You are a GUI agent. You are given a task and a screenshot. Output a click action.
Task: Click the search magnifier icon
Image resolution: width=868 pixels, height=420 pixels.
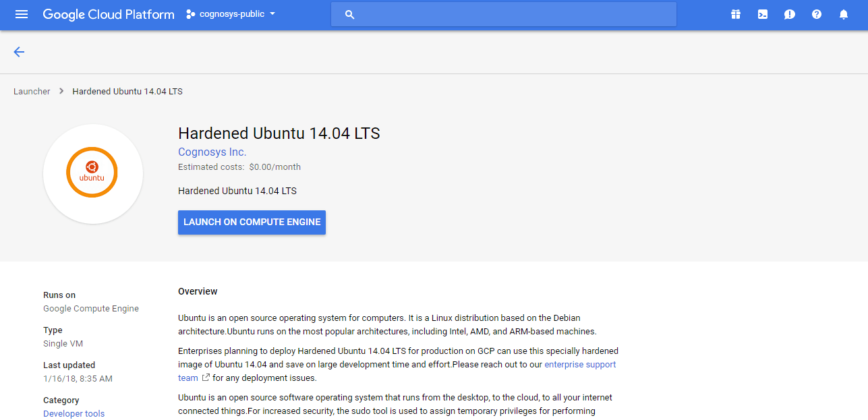pos(349,14)
